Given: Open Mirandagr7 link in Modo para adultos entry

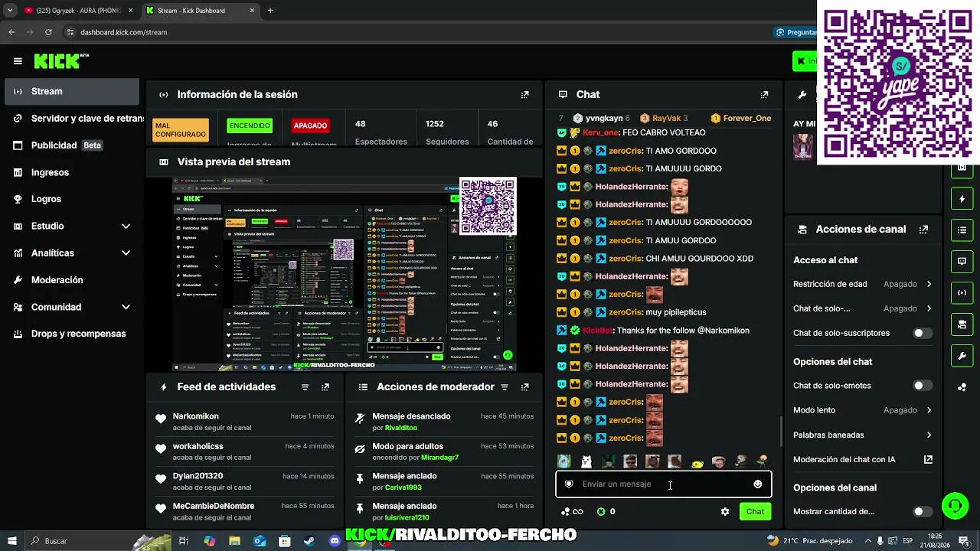Looking at the screenshot, I should tap(439, 458).
